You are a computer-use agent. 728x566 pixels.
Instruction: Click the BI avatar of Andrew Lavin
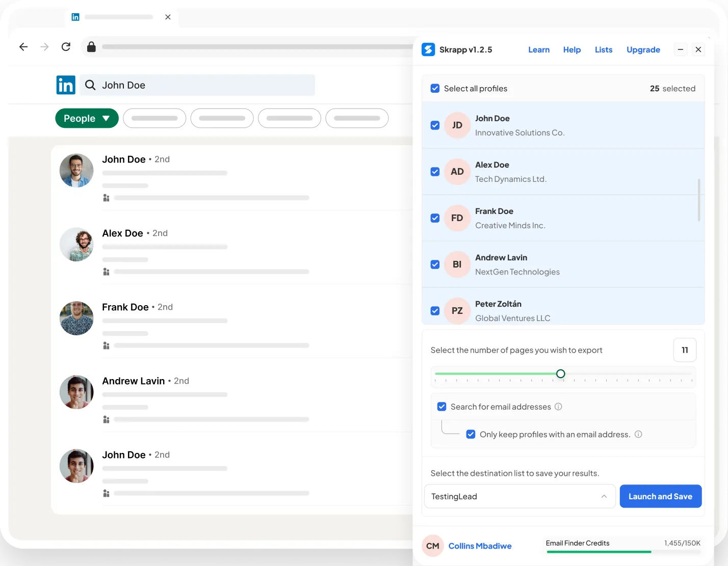pos(457,264)
